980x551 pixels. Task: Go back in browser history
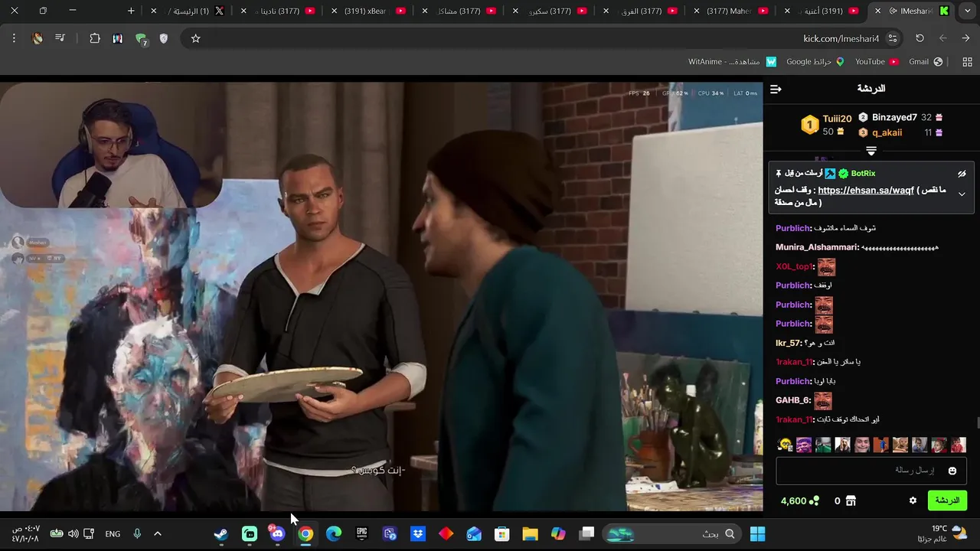[x=966, y=38]
